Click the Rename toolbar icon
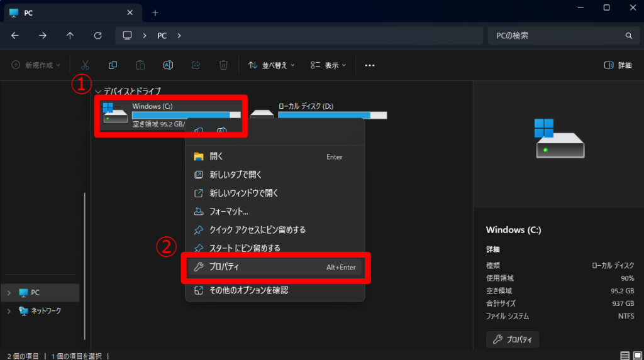Screen dimensions: 644x360 point(168,65)
